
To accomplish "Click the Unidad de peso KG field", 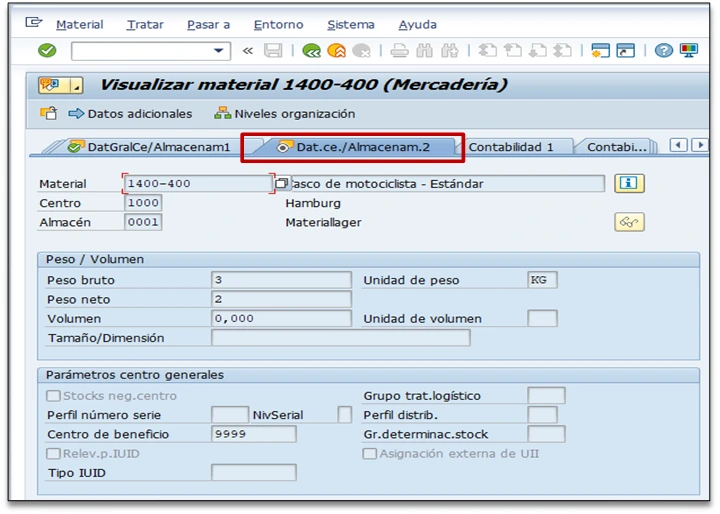I will [542, 280].
